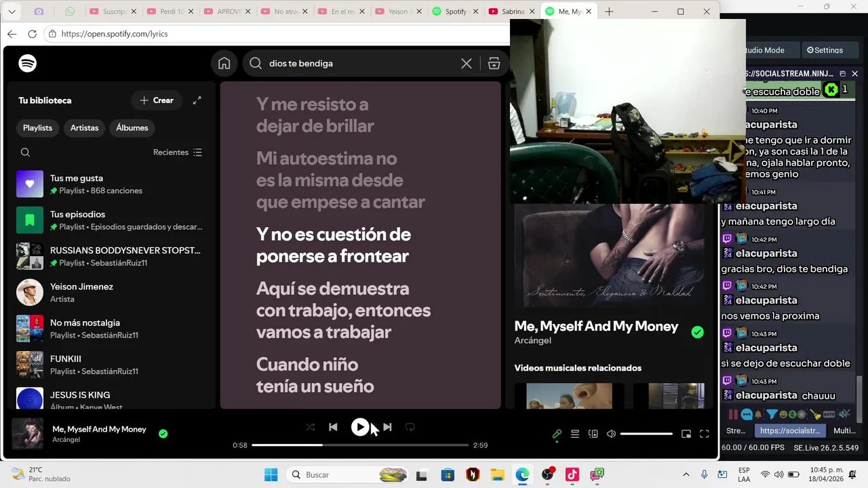Toggle shuffle playback
This screenshot has height=488, width=868.
tap(310, 427)
